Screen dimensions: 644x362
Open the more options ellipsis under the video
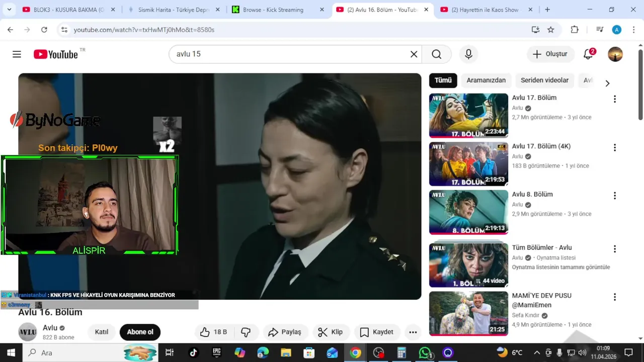point(413,332)
